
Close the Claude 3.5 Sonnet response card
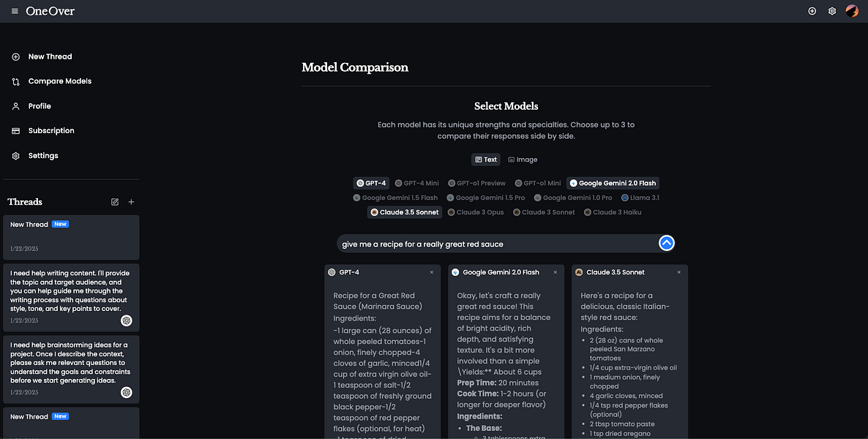[678, 272]
